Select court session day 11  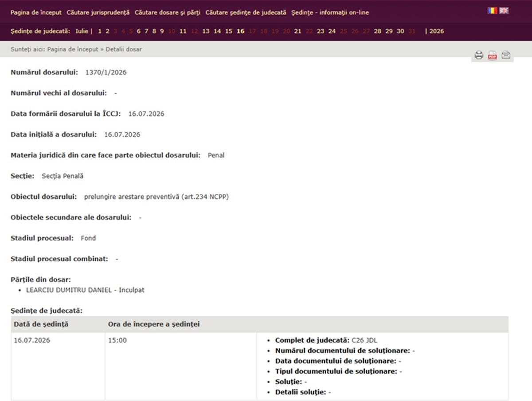click(183, 31)
